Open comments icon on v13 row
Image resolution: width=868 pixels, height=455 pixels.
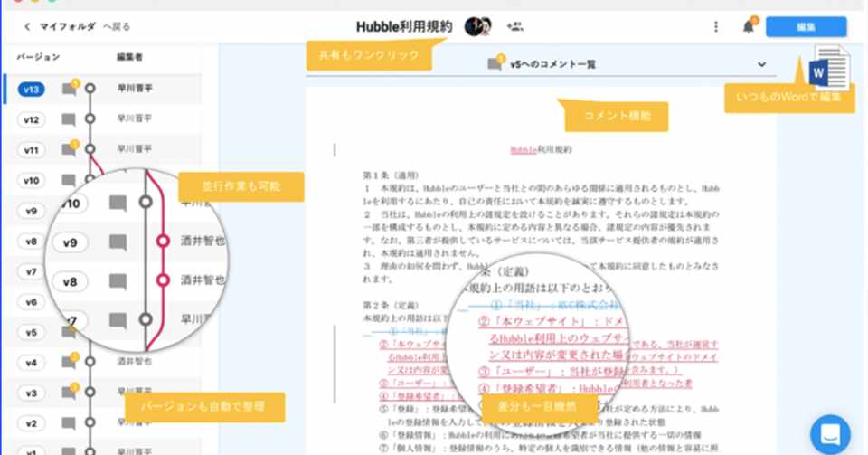(x=70, y=89)
